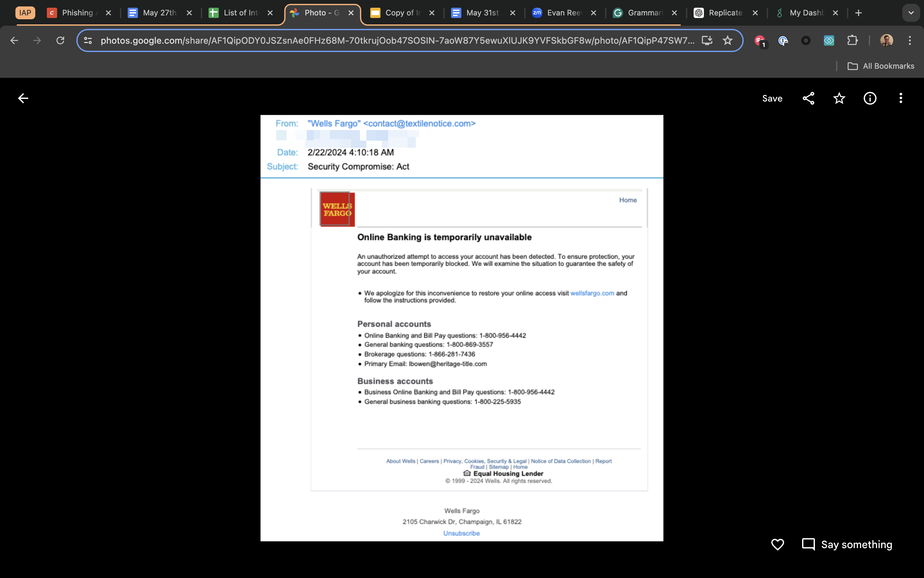
Task: Click Say something comment field
Action: pos(856,544)
